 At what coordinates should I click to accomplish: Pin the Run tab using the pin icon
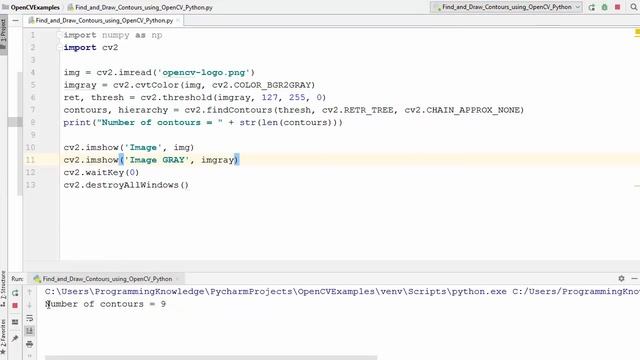(x=15, y=338)
